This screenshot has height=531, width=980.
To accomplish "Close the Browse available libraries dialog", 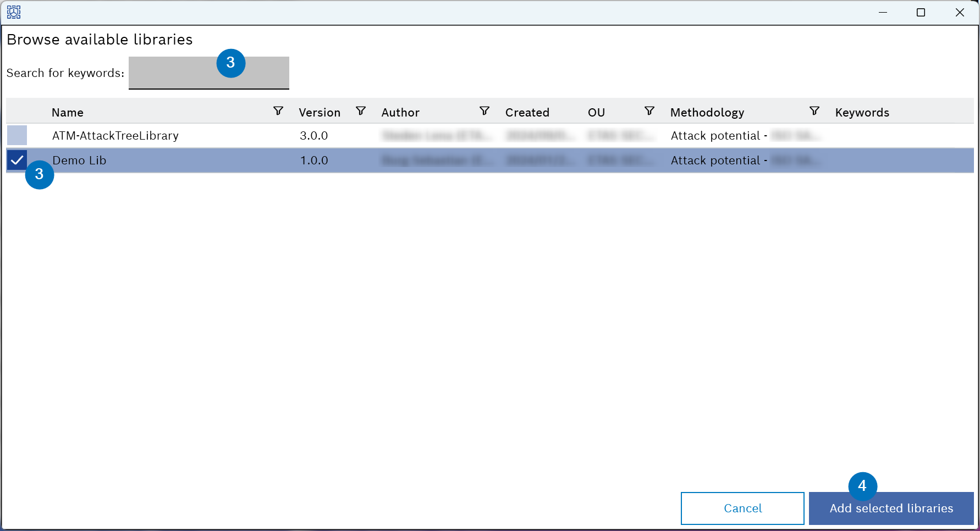I will (x=960, y=12).
